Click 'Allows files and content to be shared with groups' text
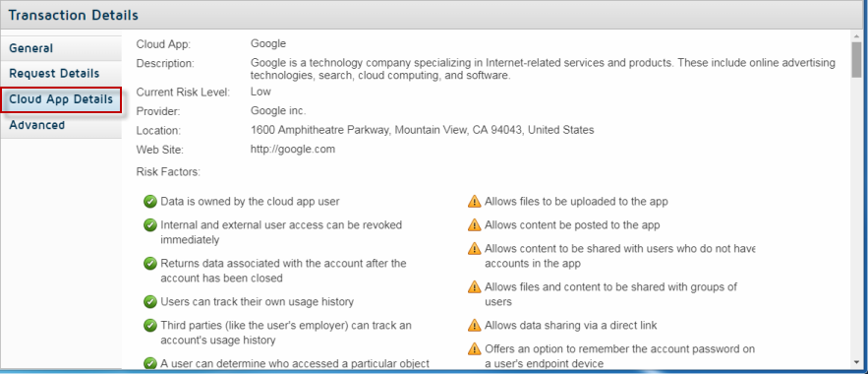The image size is (868, 374). [610, 294]
